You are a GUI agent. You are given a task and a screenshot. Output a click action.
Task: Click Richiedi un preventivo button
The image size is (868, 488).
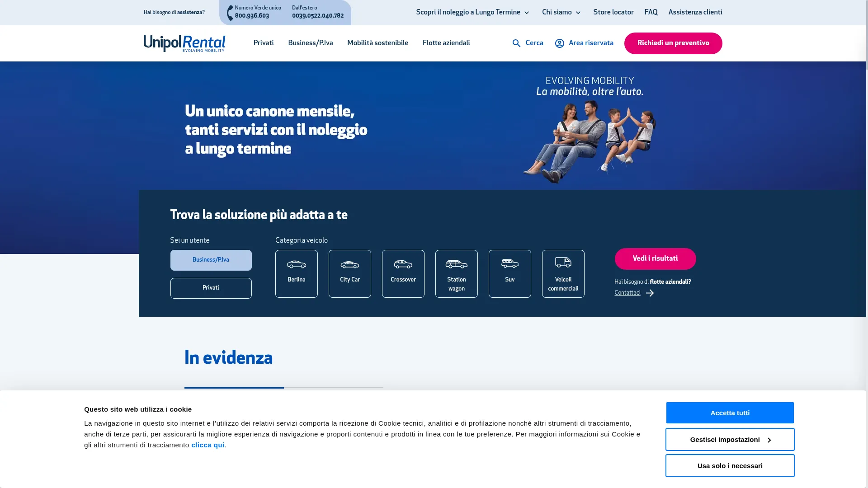point(673,43)
